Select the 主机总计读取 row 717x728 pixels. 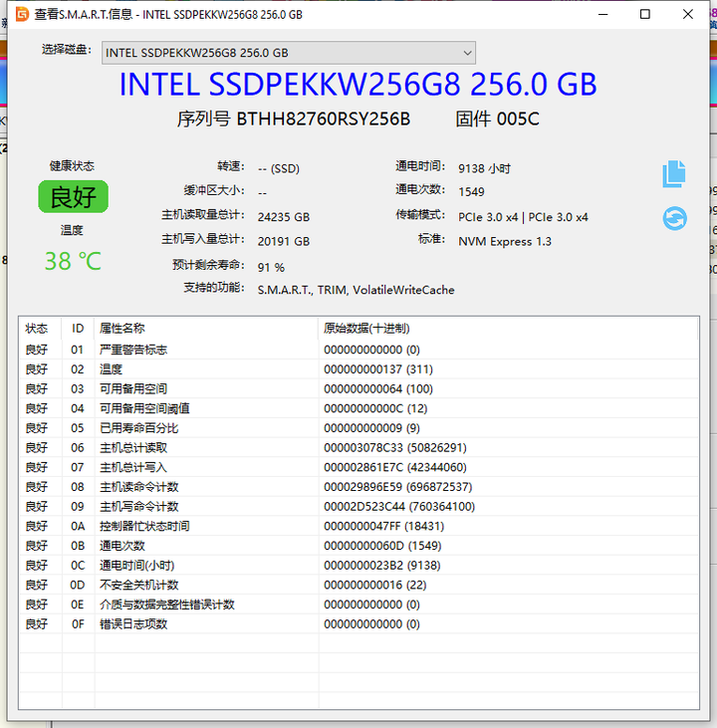(x=358, y=447)
